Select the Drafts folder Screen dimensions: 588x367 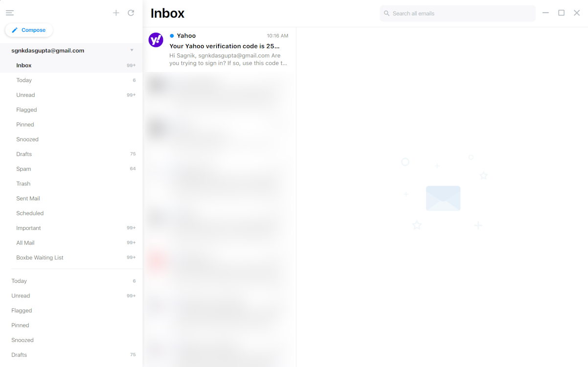pyautogui.click(x=24, y=154)
